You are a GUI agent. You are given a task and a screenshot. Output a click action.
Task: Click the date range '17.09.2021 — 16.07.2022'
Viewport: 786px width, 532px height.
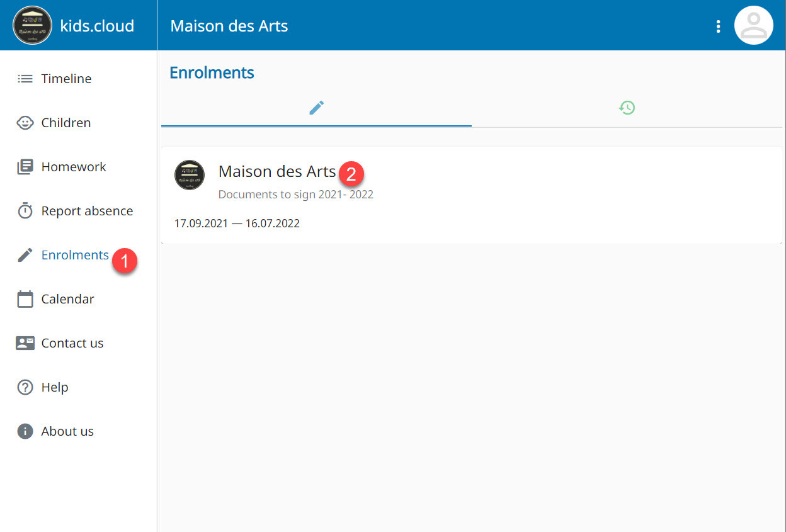click(x=237, y=224)
